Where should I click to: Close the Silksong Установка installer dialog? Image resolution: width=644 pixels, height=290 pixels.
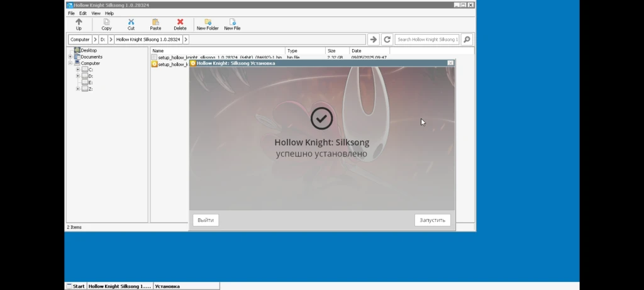450,63
